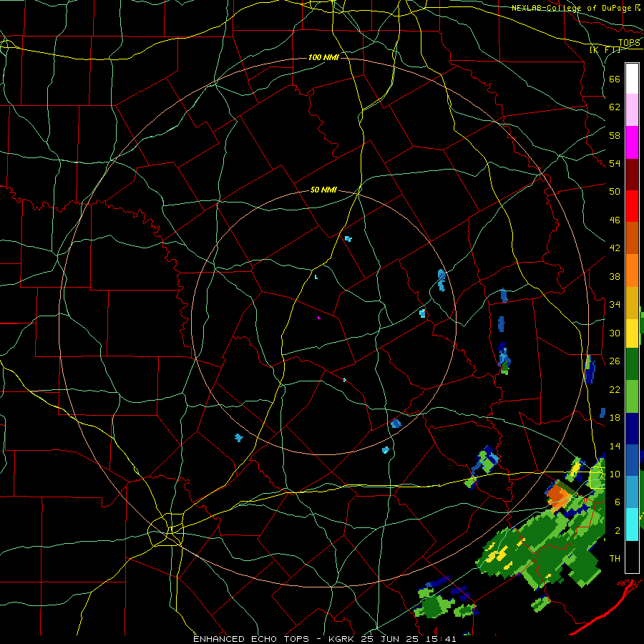Pick the light pink legend swatch
This screenshot has height=644, width=644.
pyautogui.click(x=632, y=110)
